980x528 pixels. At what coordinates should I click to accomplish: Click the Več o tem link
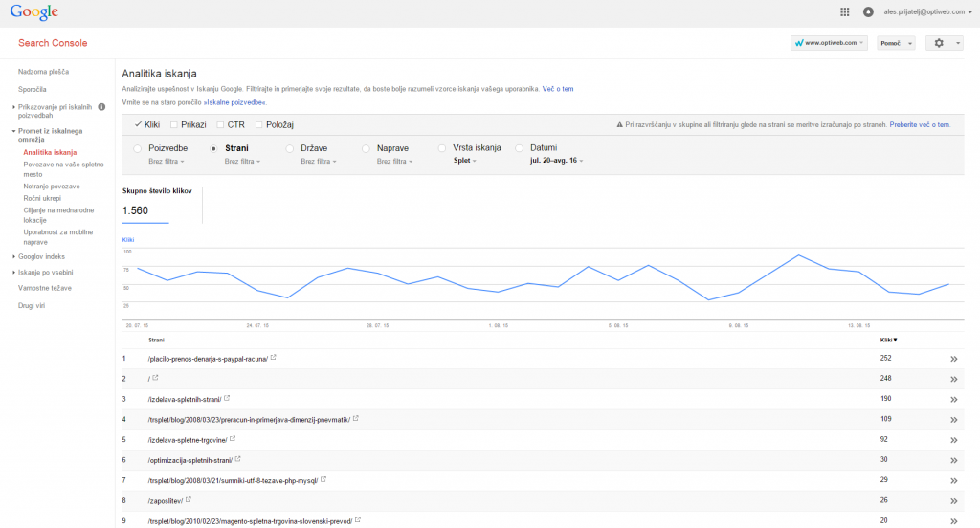(x=558, y=88)
